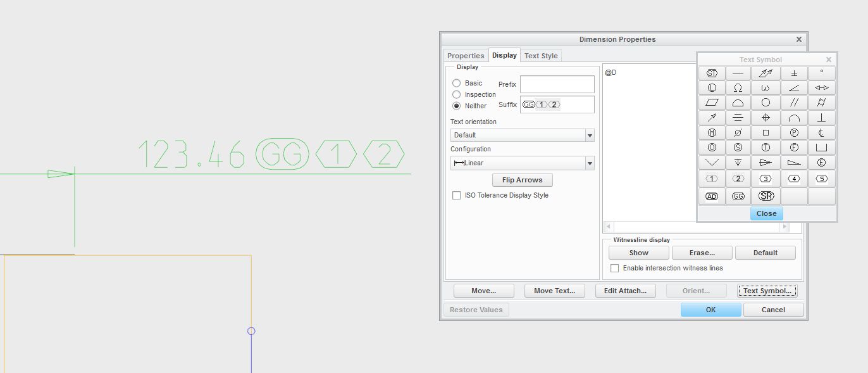Insert the omega uppercase symbol

tap(739, 88)
